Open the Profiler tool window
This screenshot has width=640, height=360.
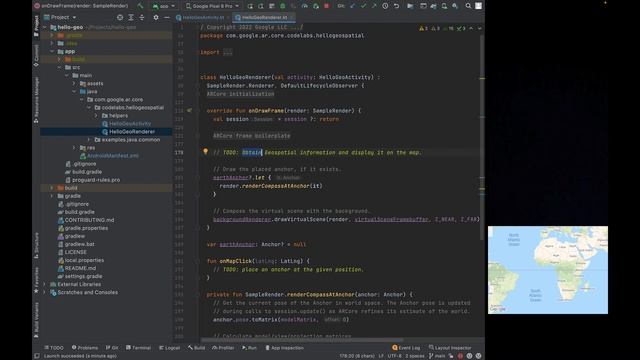(x=223, y=348)
